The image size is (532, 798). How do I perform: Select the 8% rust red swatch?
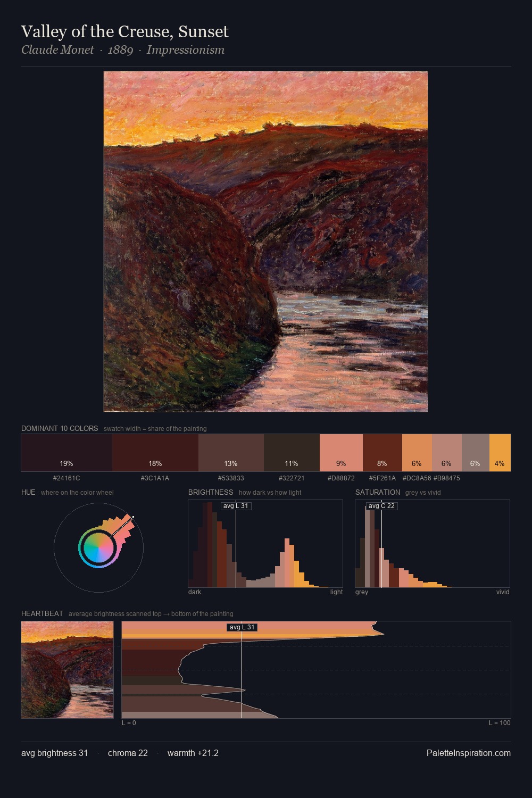[383, 453]
